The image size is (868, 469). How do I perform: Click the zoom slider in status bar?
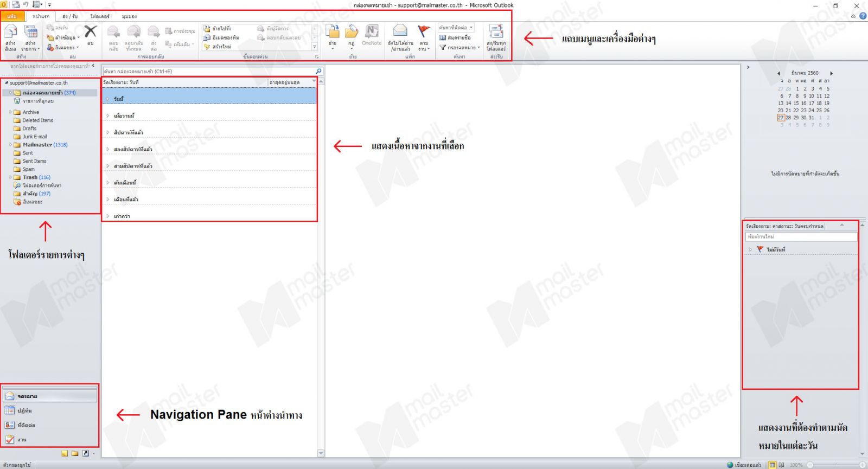click(837, 465)
